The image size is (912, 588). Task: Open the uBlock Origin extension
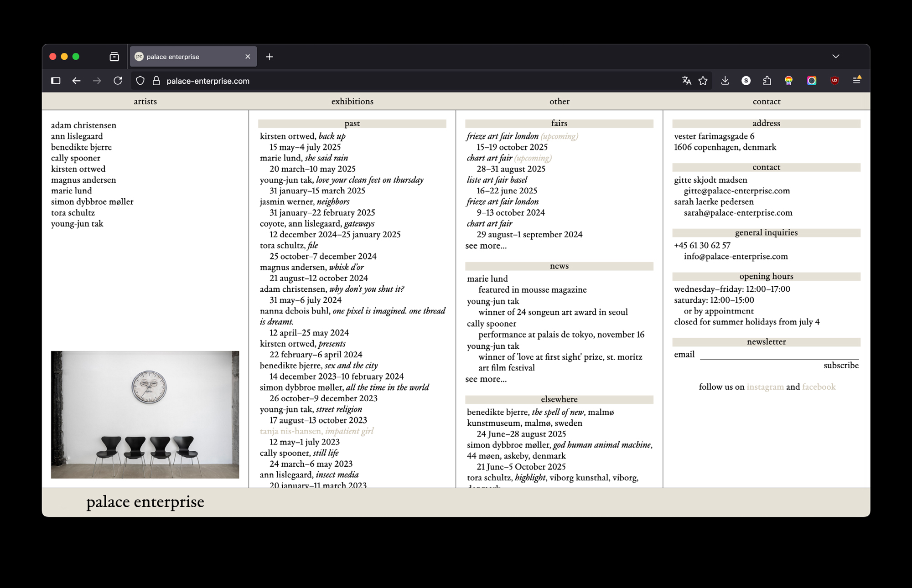[x=834, y=81]
